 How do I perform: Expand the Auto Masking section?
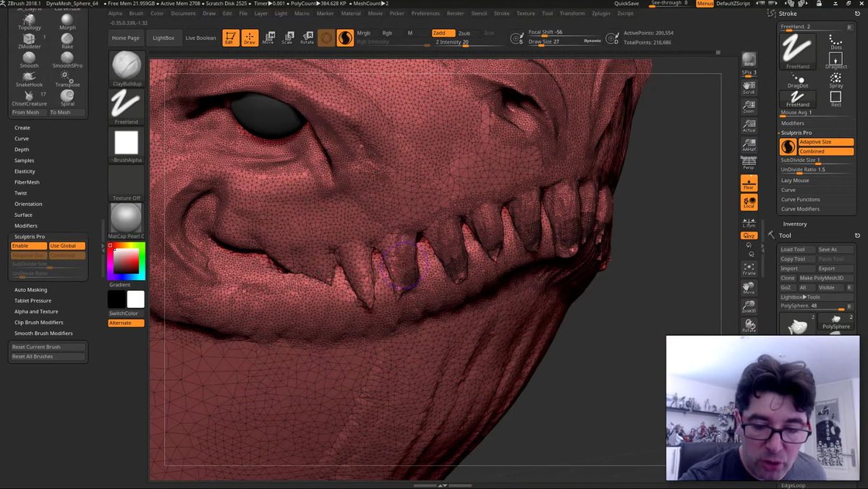click(x=31, y=289)
